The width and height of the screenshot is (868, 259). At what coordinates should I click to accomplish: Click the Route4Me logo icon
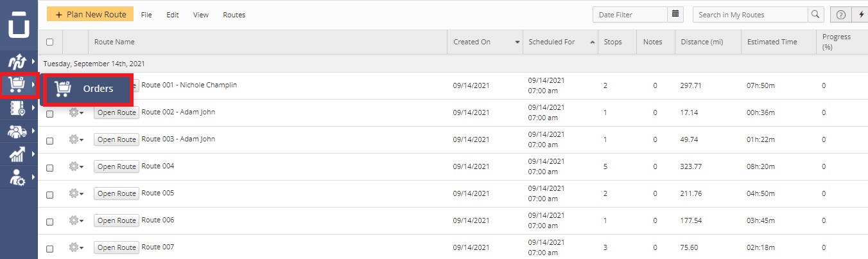tap(19, 24)
